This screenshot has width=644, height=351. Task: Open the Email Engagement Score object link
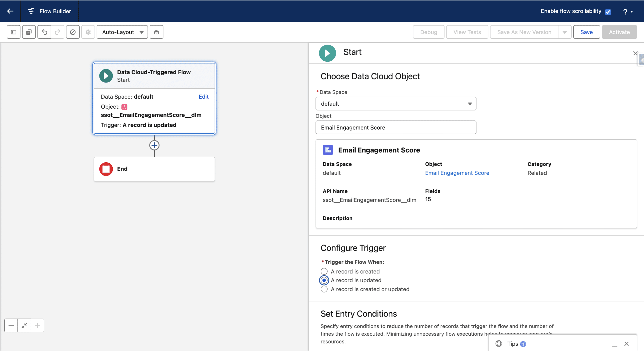point(457,173)
